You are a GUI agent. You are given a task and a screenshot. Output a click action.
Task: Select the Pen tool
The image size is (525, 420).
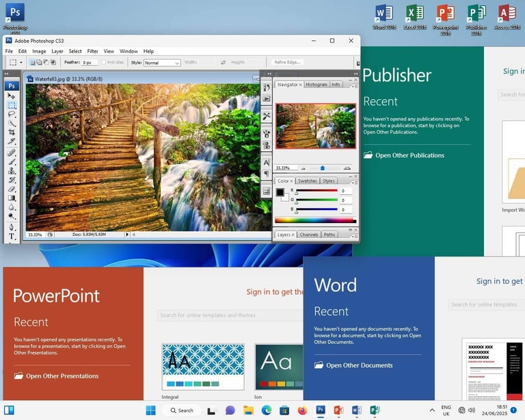click(x=12, y=227)
